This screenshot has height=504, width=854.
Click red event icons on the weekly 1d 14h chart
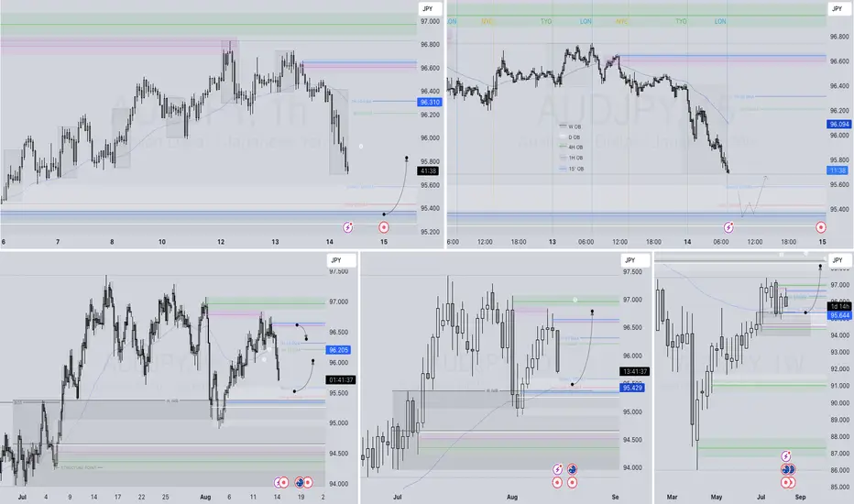click(x=788, y=482)
